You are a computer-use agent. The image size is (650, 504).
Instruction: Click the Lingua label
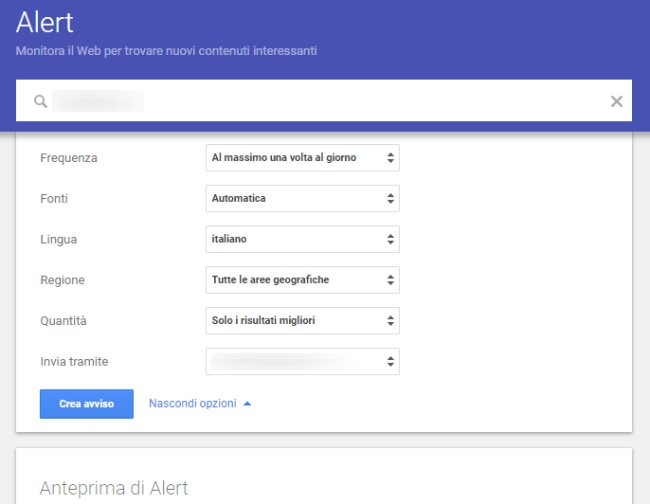[x=58, y=240]
